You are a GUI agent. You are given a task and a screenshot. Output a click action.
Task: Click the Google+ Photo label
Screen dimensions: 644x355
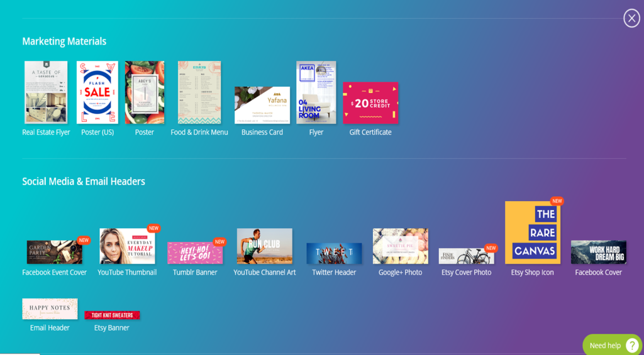[x=401, y=272]
